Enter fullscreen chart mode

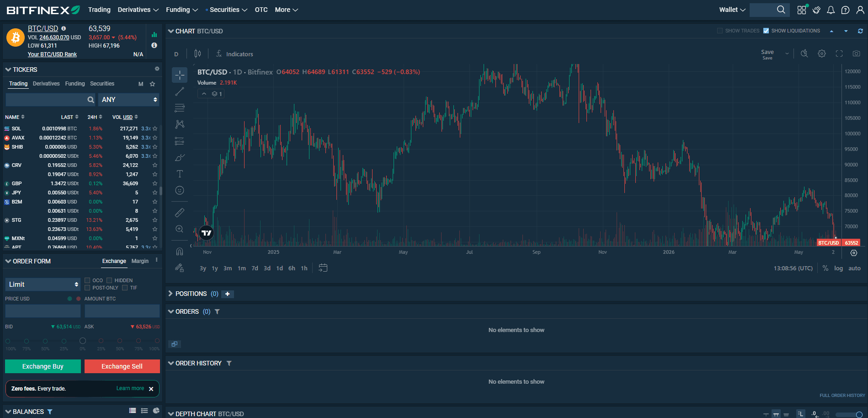[839, 54]
